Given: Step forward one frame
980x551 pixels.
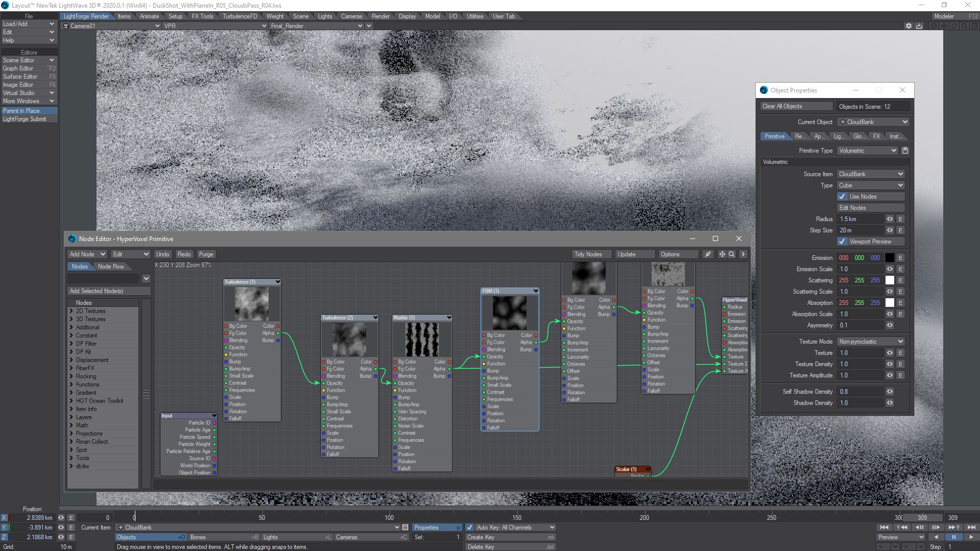Looking at the screenshot, I should point(936,528).
